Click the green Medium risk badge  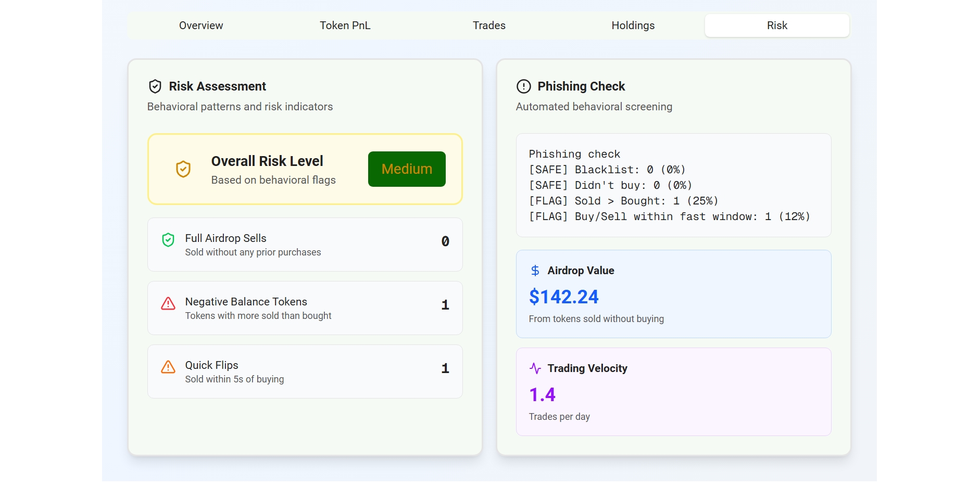[407, 169]
